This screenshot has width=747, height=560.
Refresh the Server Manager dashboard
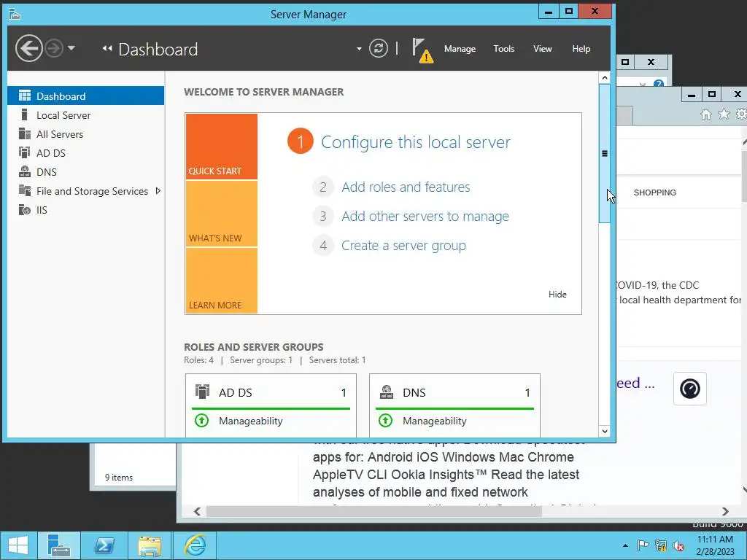pyautogui.click(x=379, y=48)
